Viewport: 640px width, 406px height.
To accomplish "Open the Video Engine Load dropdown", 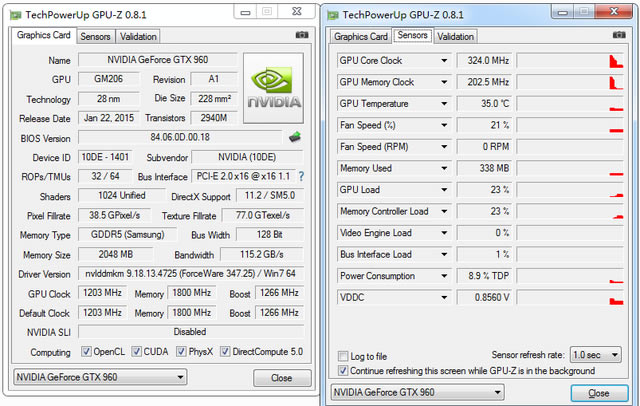I will point(444,233).
